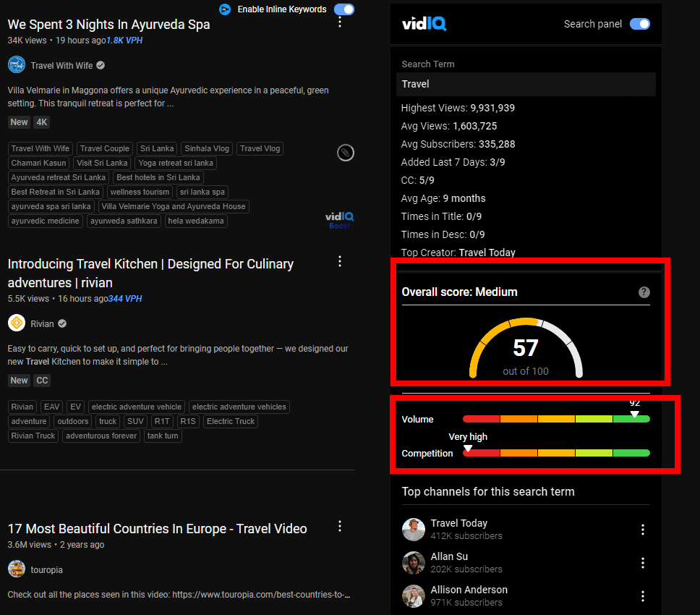Click the Volume score bar
Screen dimensions: 700x615
[x=556, y=419]
